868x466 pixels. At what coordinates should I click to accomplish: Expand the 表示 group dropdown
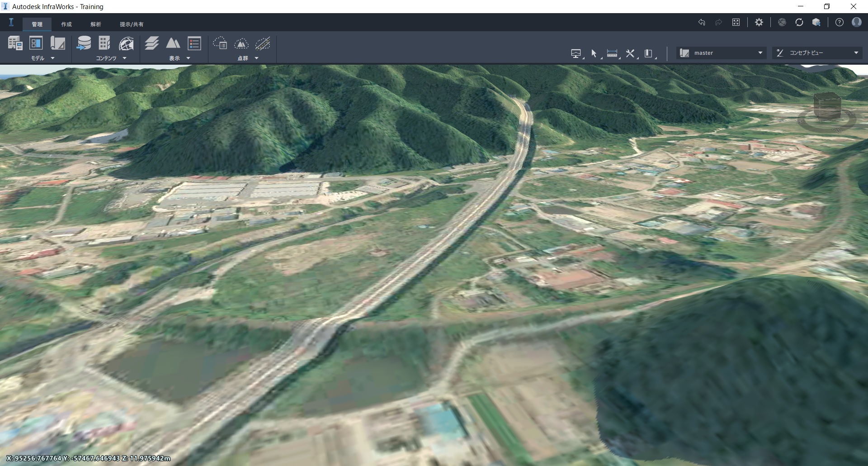pyautogui.click(x=188, y=58)
